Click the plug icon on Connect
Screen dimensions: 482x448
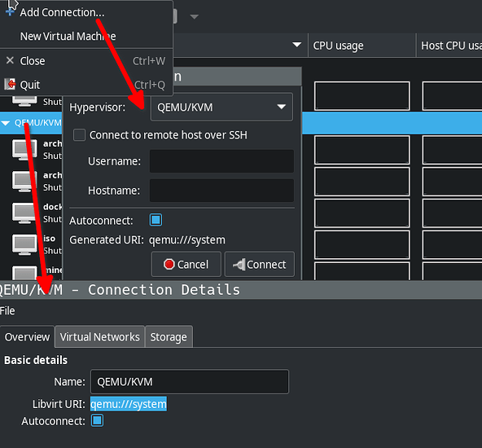(239, 265)
